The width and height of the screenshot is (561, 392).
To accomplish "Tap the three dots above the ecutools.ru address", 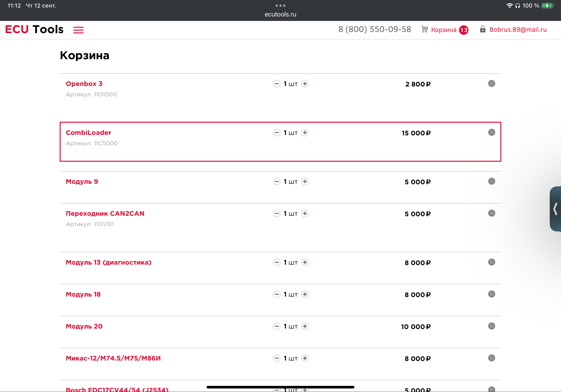I will [280, 5].
